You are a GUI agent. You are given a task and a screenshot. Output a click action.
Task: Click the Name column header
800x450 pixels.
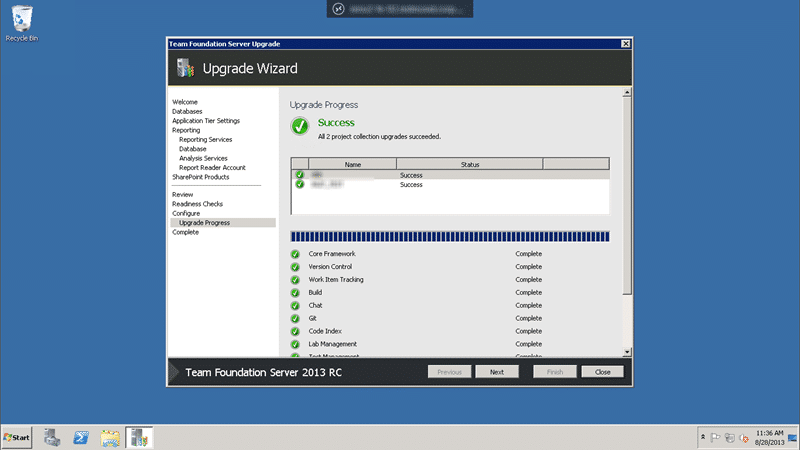[x=353, y=164]
